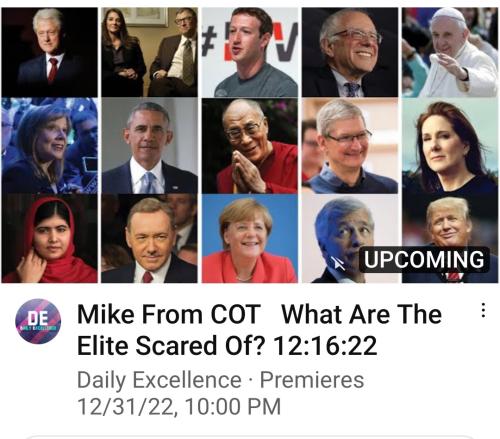Screen dimensions: 500x439
Task: Select the tile of man wearing light blue tie
Action: pyautogui.click(x=150, y=145)
